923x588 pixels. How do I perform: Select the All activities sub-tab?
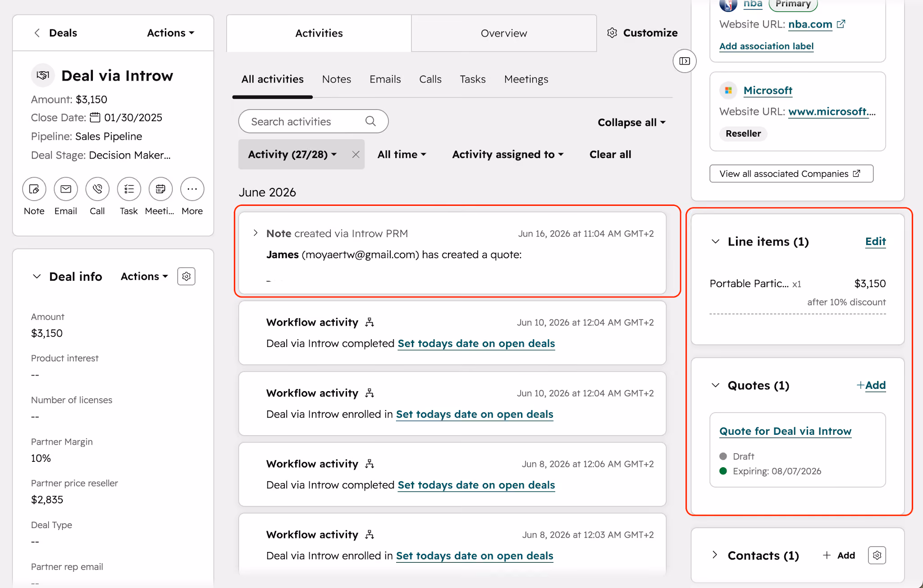point(273,79)
